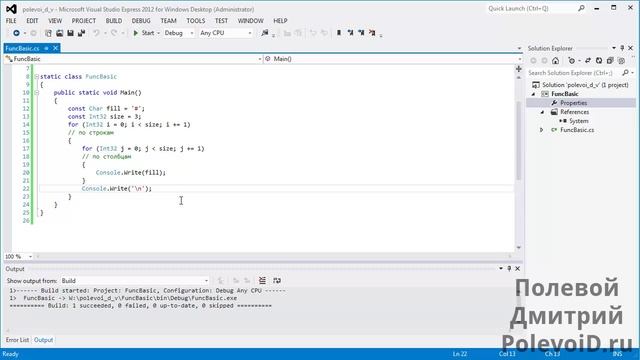The image size is (640, 360).
Task: Open the DEBUG menu
Action: point(141,21)
